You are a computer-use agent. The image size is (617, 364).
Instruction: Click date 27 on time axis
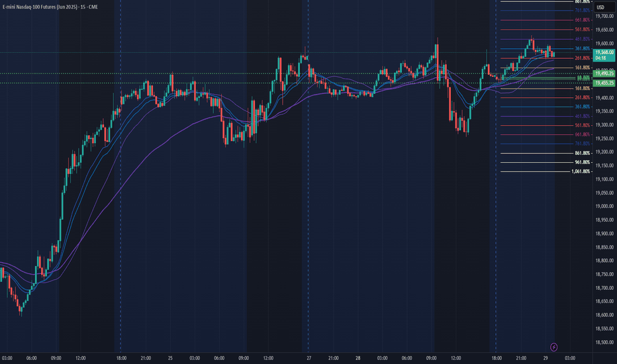(x=309, y=358)
